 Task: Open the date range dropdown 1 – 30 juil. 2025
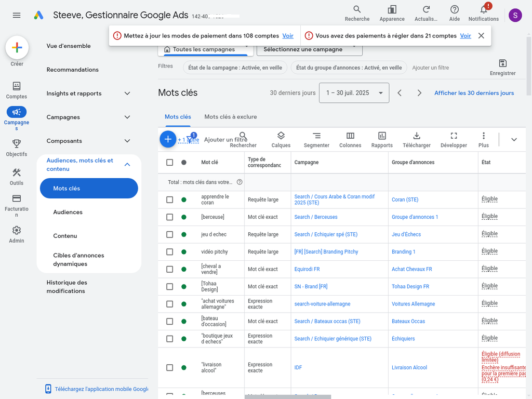(x=354, y=93)
